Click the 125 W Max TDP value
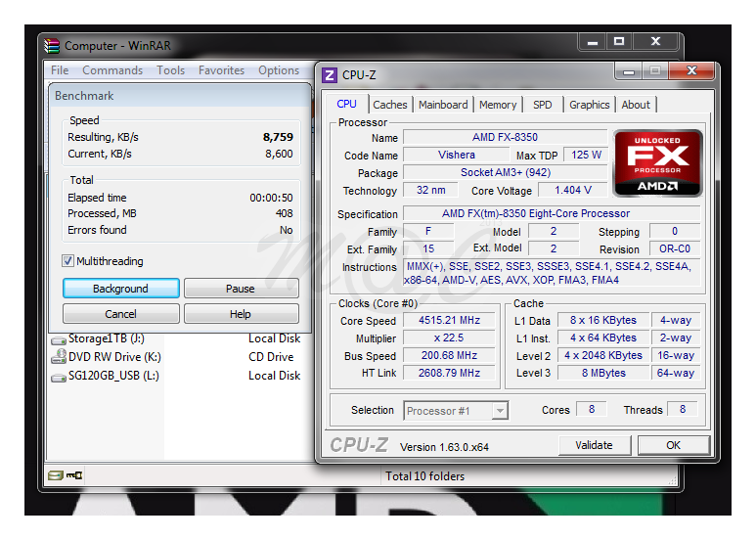 coord(585,155)
